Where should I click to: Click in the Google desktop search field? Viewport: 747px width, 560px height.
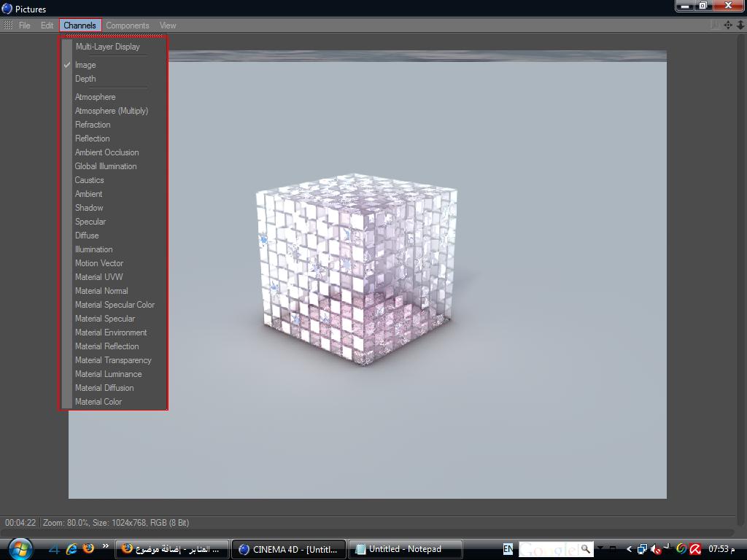tap(548, 549)
